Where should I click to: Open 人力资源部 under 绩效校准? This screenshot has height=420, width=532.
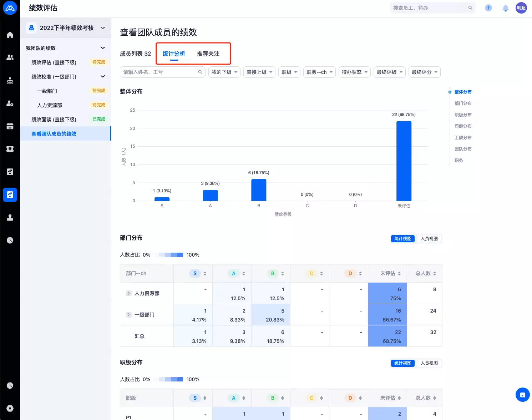tap(66, 105)
